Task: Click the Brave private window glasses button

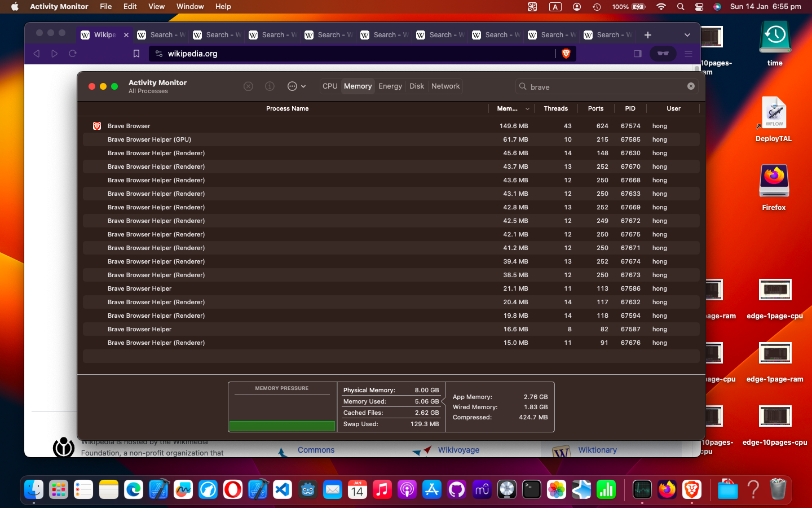Action: tap(663, 54)
